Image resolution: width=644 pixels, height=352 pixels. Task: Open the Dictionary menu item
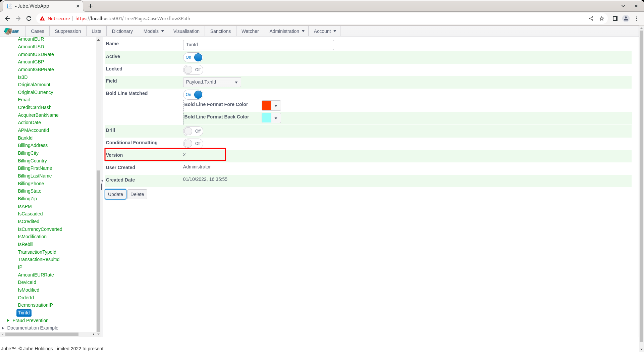pos(122,31)
